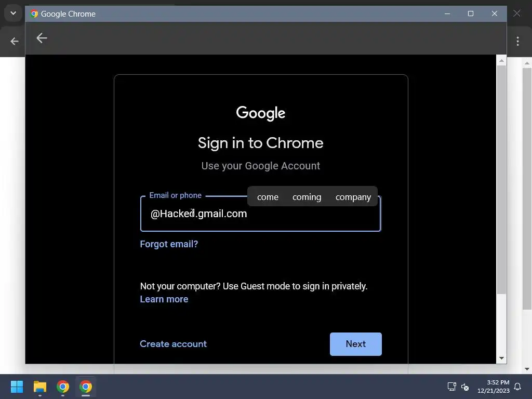Image resolution: width=532 pixels, height=399 pixels.
Task: Click the Create account link
Action: click(174, 344)
